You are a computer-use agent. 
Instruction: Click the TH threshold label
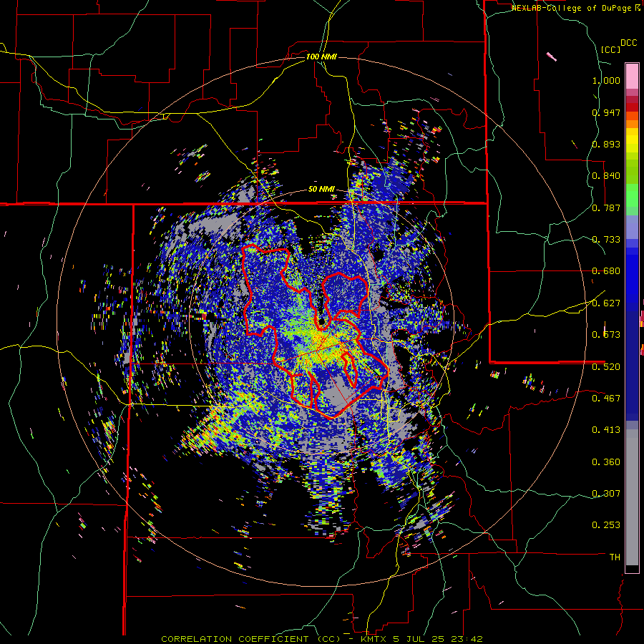point(615,557)
